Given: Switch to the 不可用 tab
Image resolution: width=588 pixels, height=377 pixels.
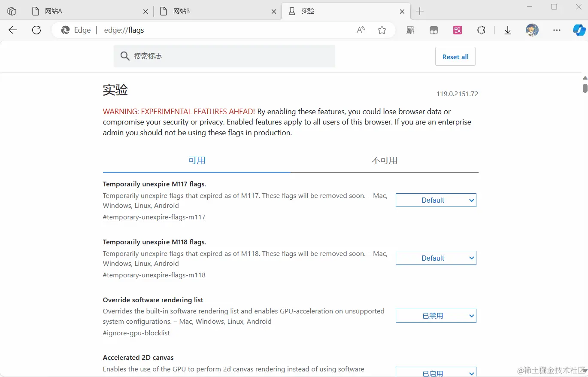Looking at the screenshot, I should pos(385,160).
